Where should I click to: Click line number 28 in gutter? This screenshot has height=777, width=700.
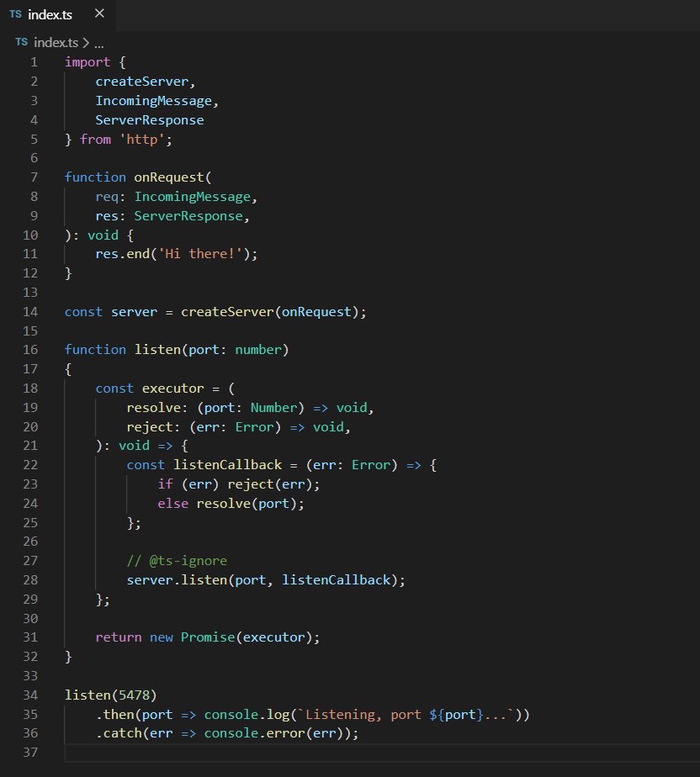tap(30, 579)
